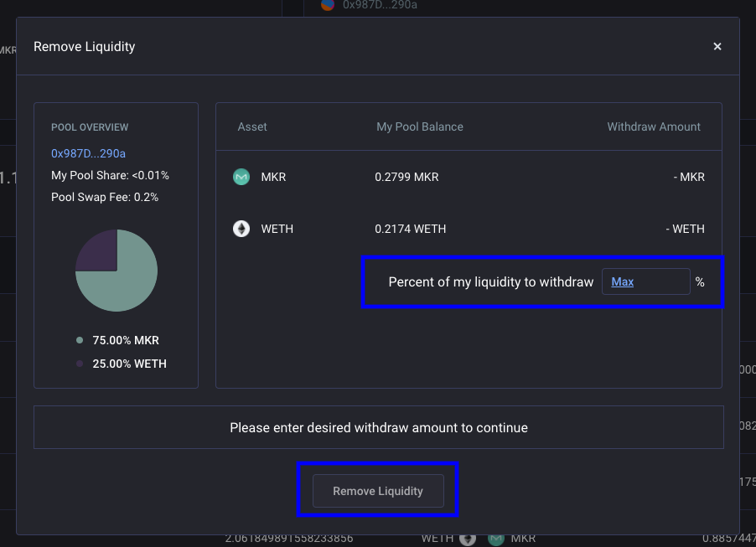Image resolution: width=756 pixels, height=547 pixels.
Task: Click the WETH Ethereum icon in asset row
Action: pyautogui.click(x=241, y=229)
